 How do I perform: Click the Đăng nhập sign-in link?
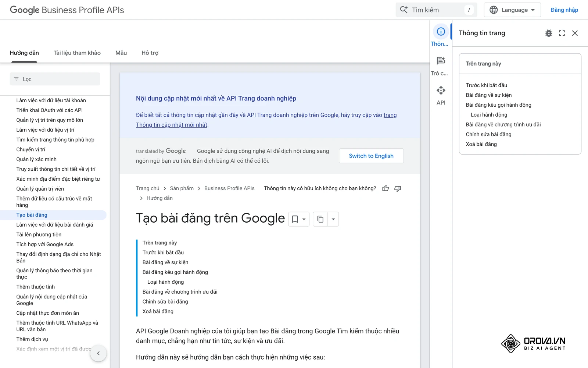click(564, 10)
